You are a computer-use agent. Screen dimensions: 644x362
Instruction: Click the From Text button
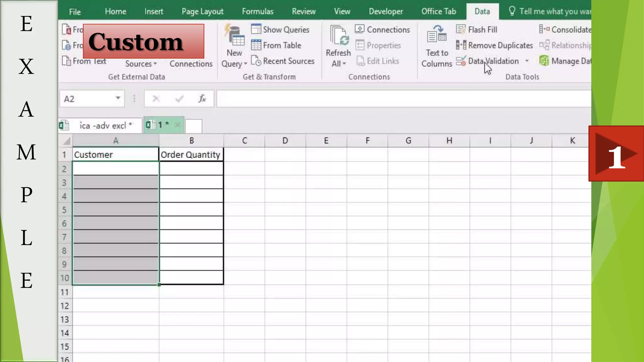click(85, 61)
